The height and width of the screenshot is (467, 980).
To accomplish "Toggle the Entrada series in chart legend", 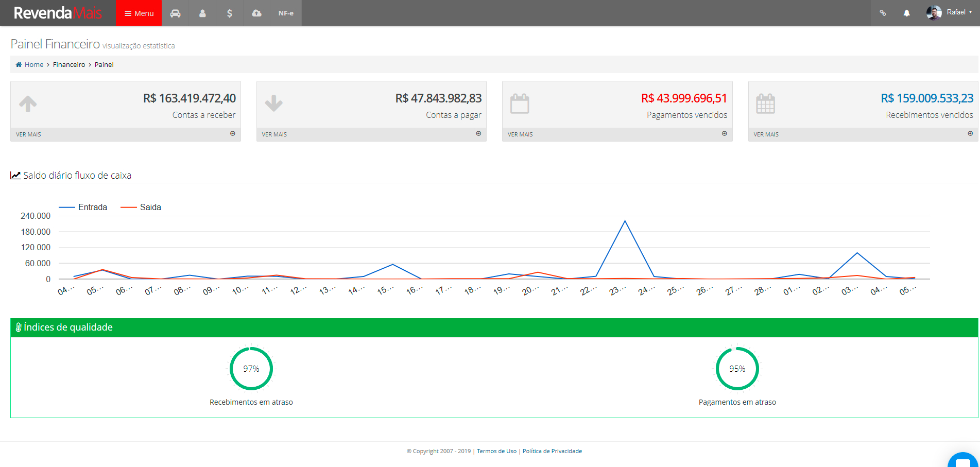I will (x=83, y=207).
